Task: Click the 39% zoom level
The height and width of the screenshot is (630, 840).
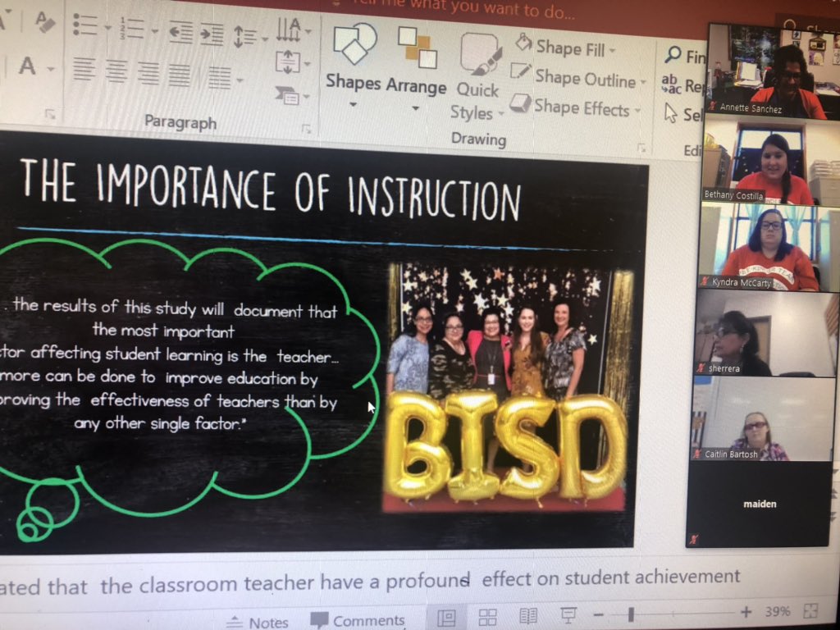Action: coord(778,611)
